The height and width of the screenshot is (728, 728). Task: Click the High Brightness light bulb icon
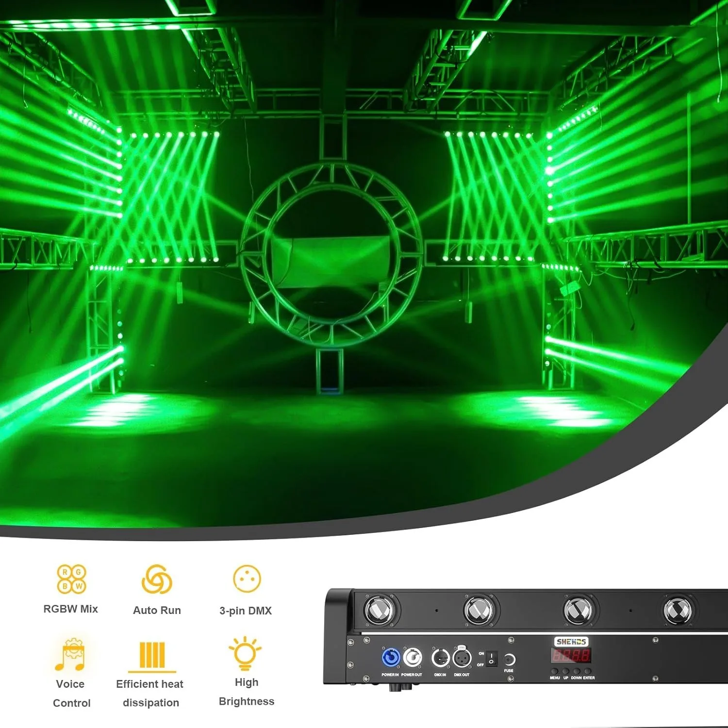click(x=246, y=653)
